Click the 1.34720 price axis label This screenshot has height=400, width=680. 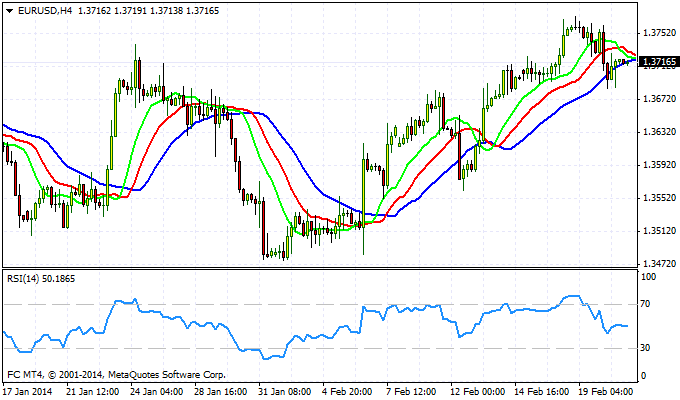[659, 264]
